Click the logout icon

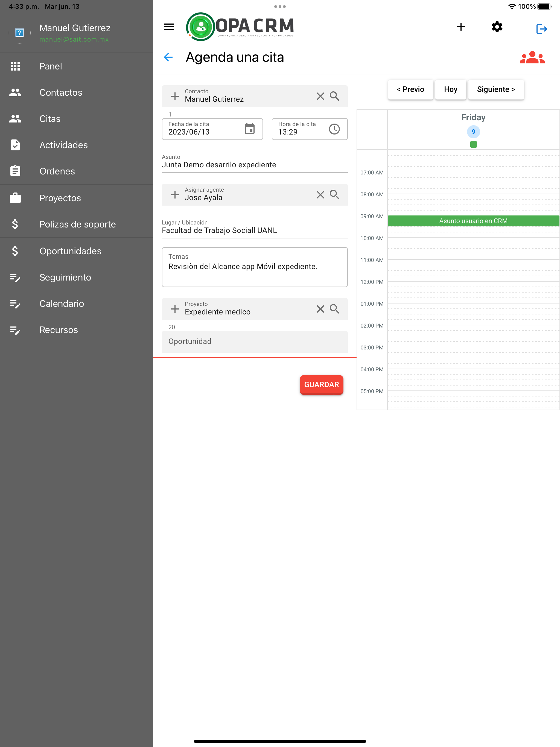click(541, 29)
